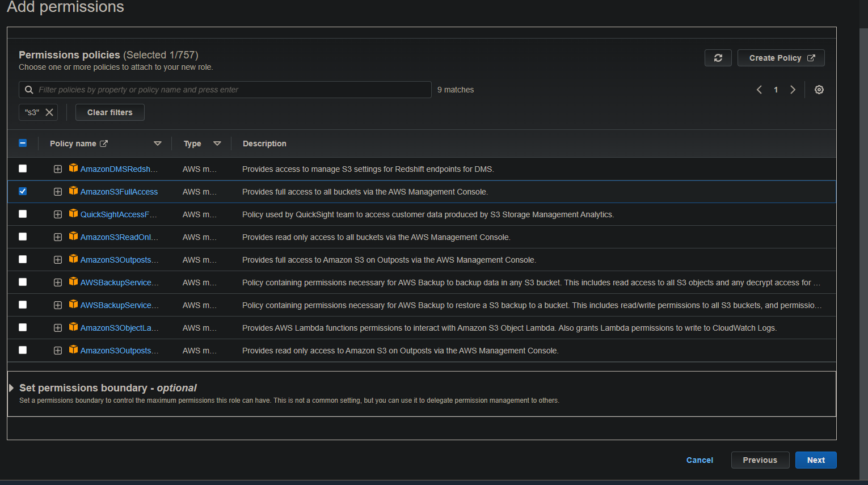Expand the AWS Backup backup-data policy row

coord(58,282)
